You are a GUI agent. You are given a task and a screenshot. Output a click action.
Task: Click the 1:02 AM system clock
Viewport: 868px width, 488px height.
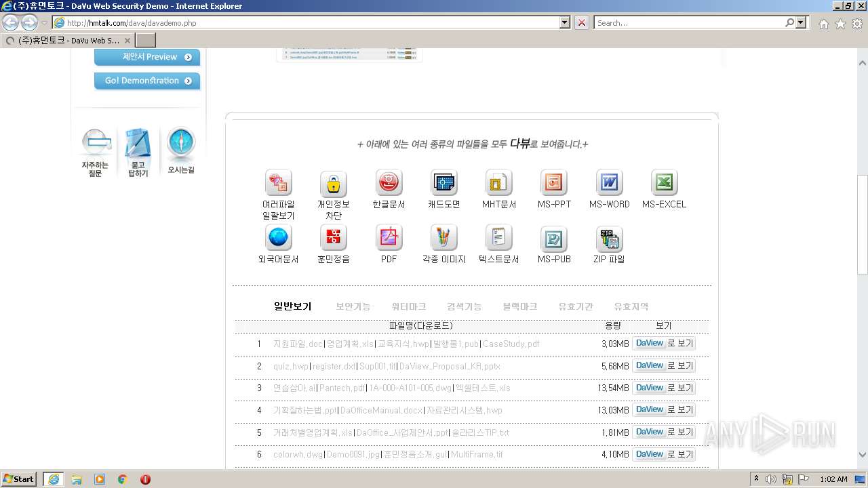point(833,479)
